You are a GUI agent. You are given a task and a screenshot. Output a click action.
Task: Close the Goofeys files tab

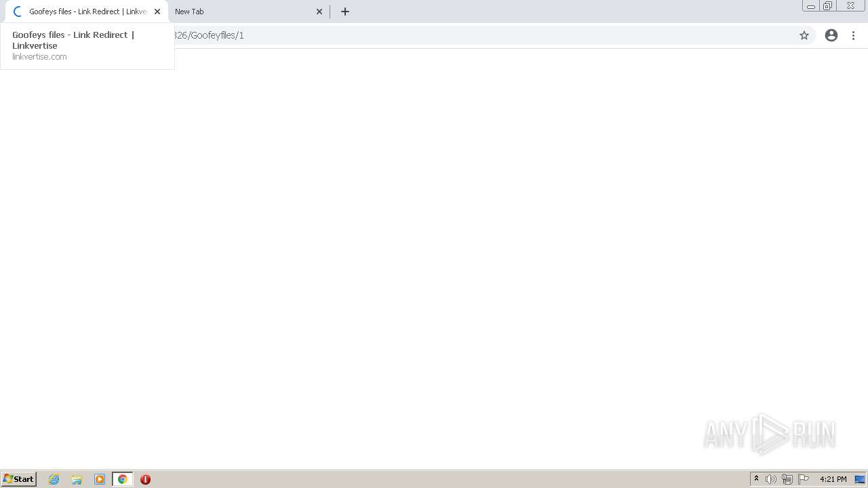[x=157, y=12]
